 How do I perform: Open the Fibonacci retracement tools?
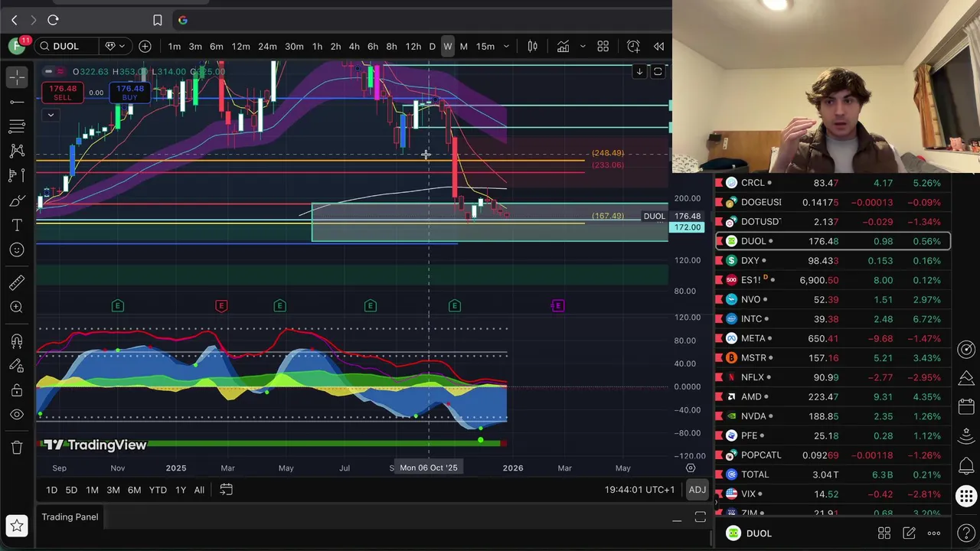pyautogui.click(x=17, y=126)
